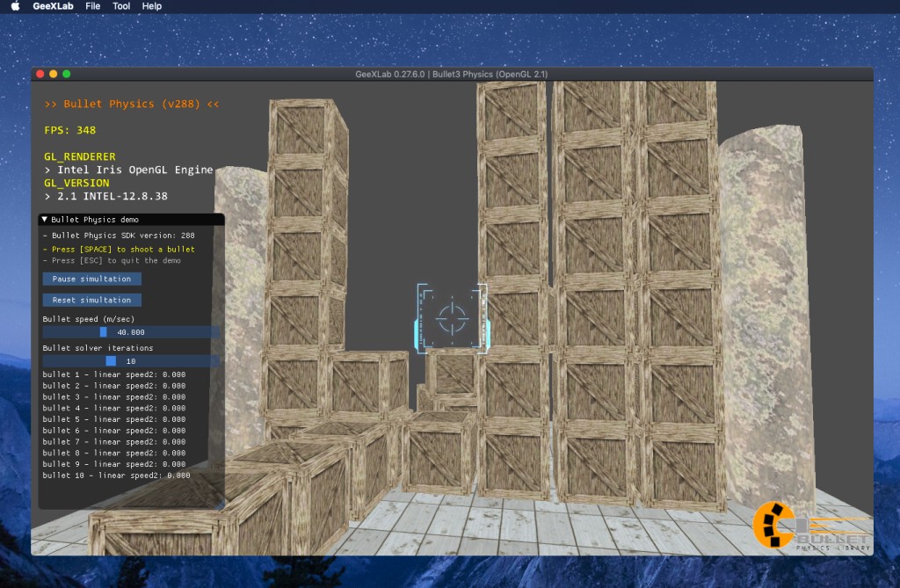The image size is (900, 588).
Task: Click 'Bullet Physics SDK version: 288' line
Action: (119, 236)
